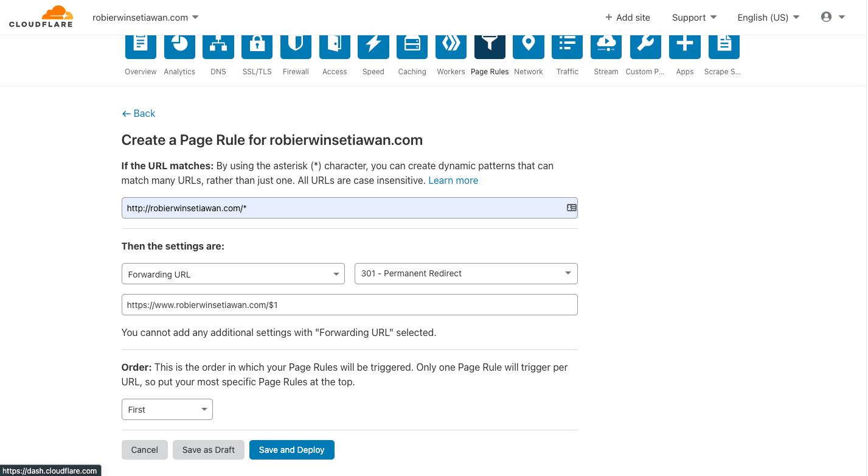Go to the DNS settings icon
The image size is (868, 476).
point(218,47)
